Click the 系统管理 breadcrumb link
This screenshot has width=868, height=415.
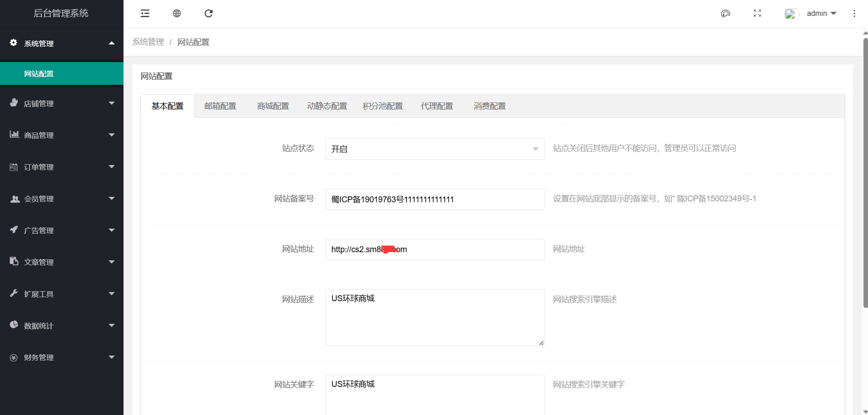(x=148, y=42)
